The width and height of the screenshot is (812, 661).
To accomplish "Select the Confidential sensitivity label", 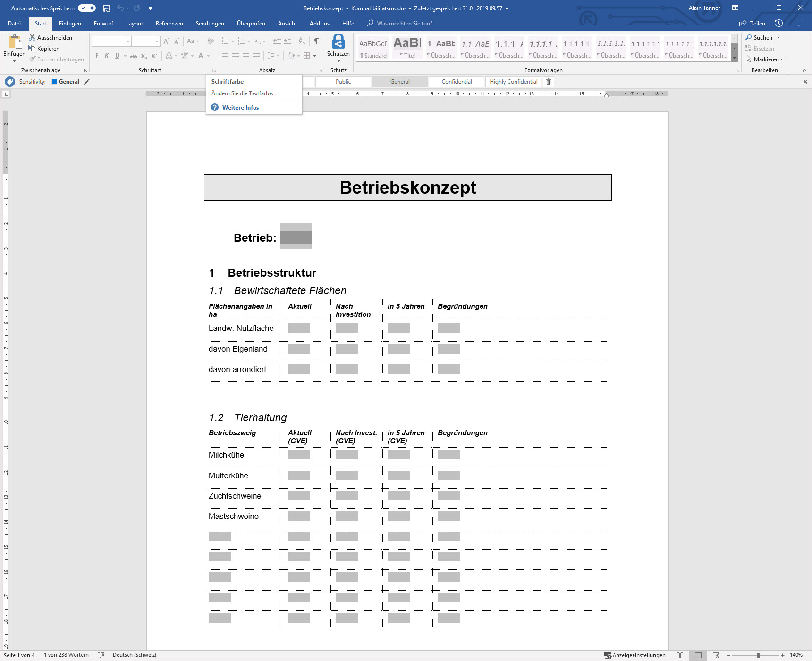I will [x=457, y=82].
